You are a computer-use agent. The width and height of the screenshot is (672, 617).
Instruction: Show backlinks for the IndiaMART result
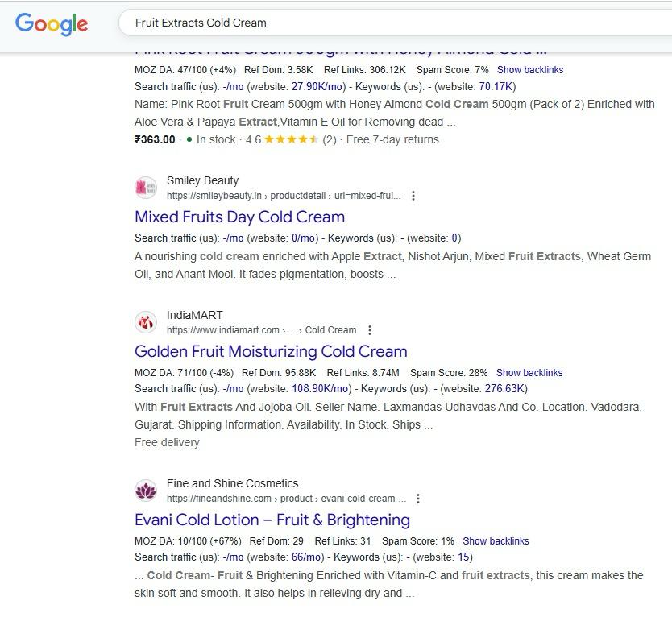529,373
